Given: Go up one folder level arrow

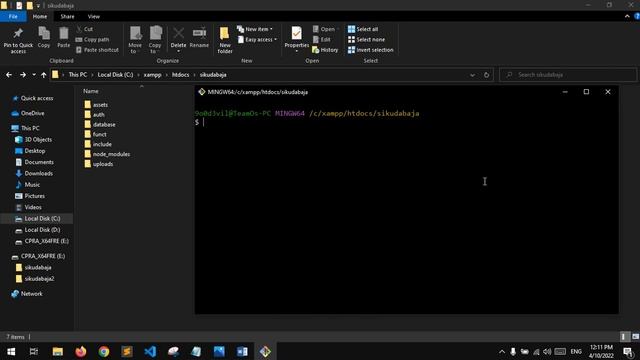Looking at the screenshot, I should click(x=43, y=75).
